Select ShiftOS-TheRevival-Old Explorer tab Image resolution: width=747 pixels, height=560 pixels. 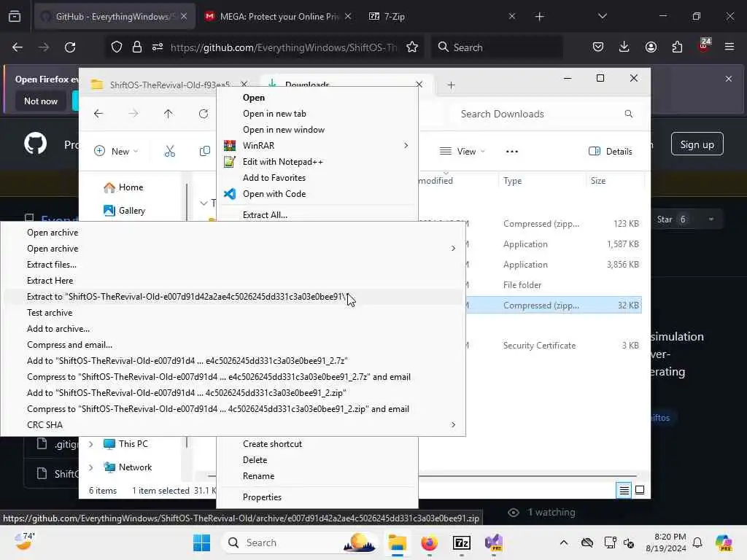pyautogui.click(x=170, y=85)
